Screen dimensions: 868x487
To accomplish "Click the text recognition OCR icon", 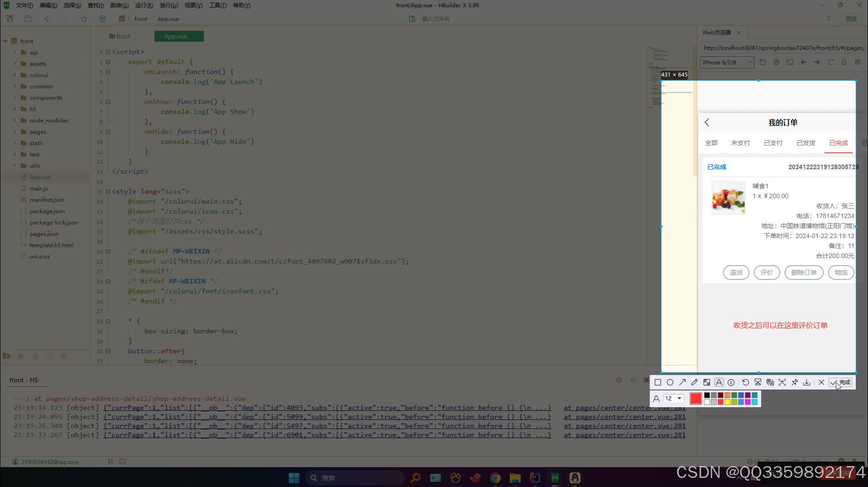I will [782, 382].
